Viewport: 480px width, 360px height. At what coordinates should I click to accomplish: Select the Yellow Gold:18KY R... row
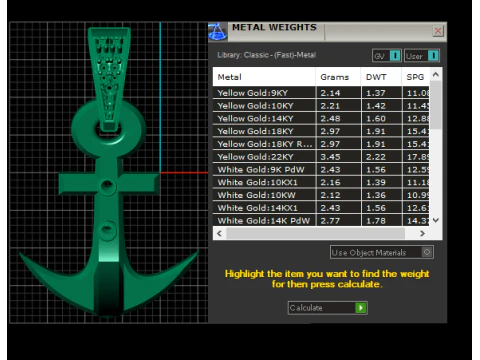321,144
